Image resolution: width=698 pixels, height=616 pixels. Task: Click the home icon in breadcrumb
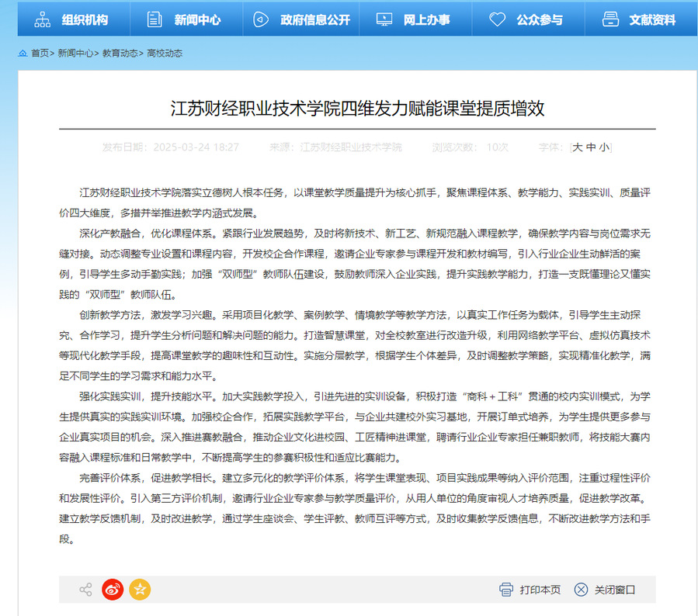[23, 54]
